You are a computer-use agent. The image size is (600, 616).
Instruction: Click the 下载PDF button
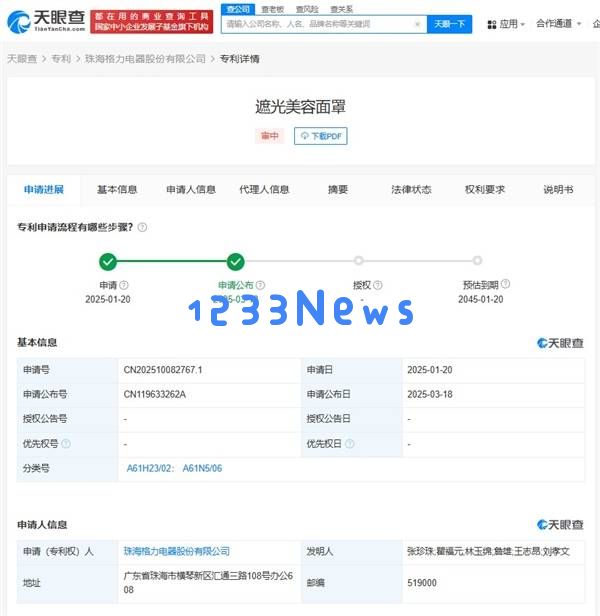(321, 136)
